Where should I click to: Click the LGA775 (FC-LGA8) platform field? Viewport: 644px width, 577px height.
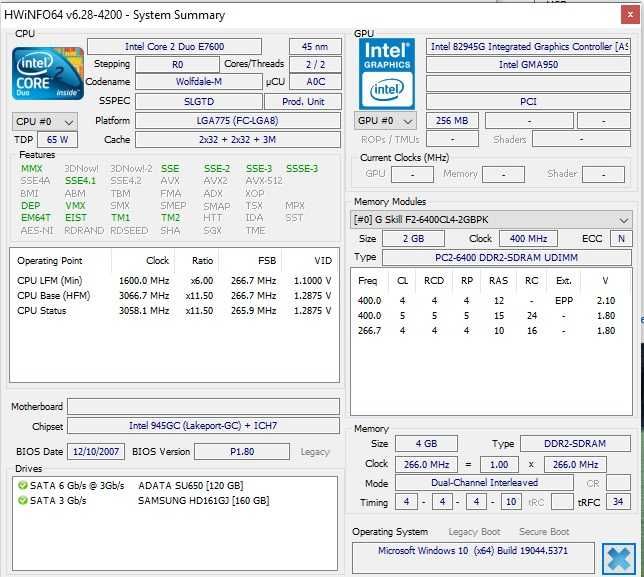238,121
